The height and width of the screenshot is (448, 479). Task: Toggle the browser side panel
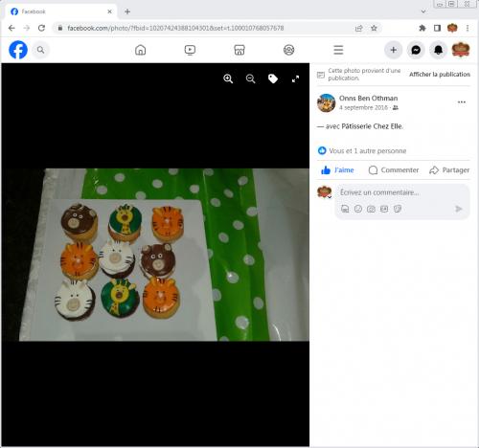(x=437, y=28)
